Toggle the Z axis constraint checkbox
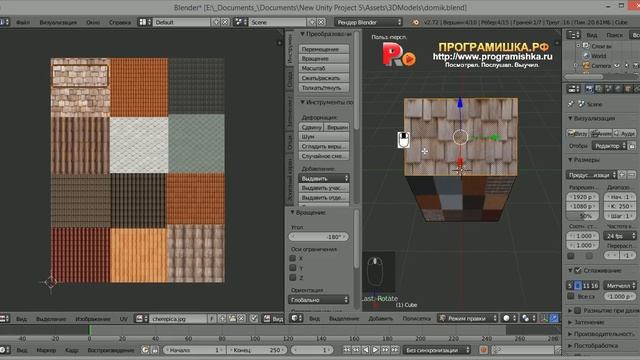The width and height of the screenshot is (640, 360). [x=293, y=278]
